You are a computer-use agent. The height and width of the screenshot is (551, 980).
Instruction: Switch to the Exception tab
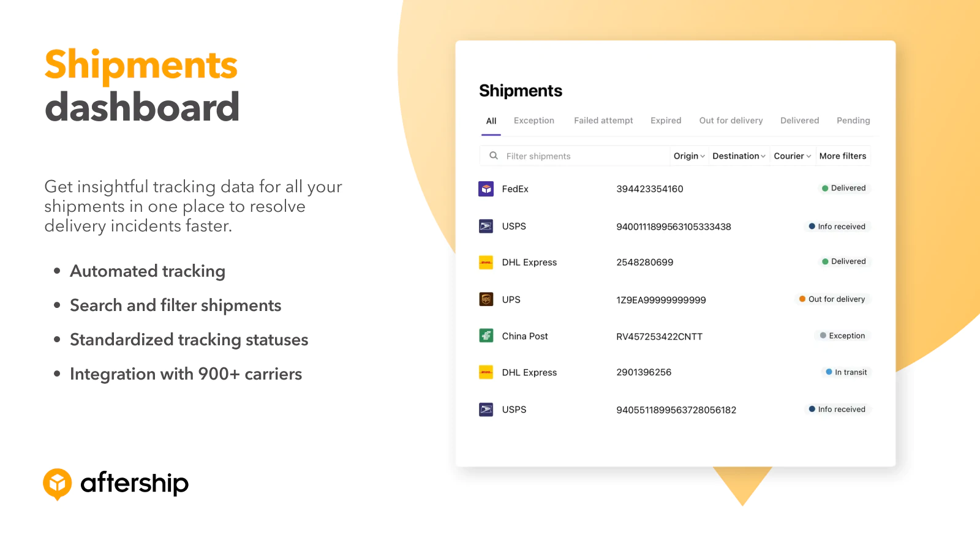click(x=533, y=120)
